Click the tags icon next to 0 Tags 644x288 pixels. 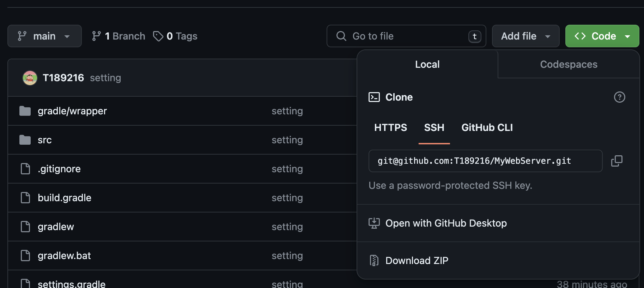pos(158,36)
